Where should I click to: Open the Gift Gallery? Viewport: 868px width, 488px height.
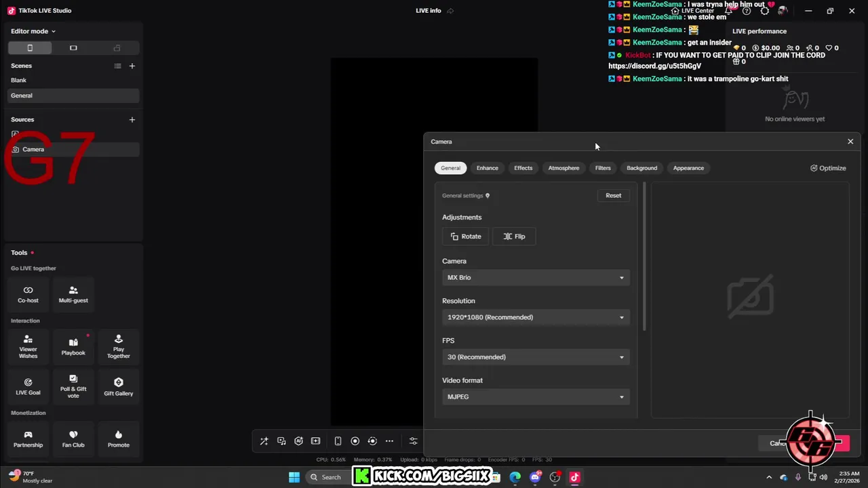(118, 386)
